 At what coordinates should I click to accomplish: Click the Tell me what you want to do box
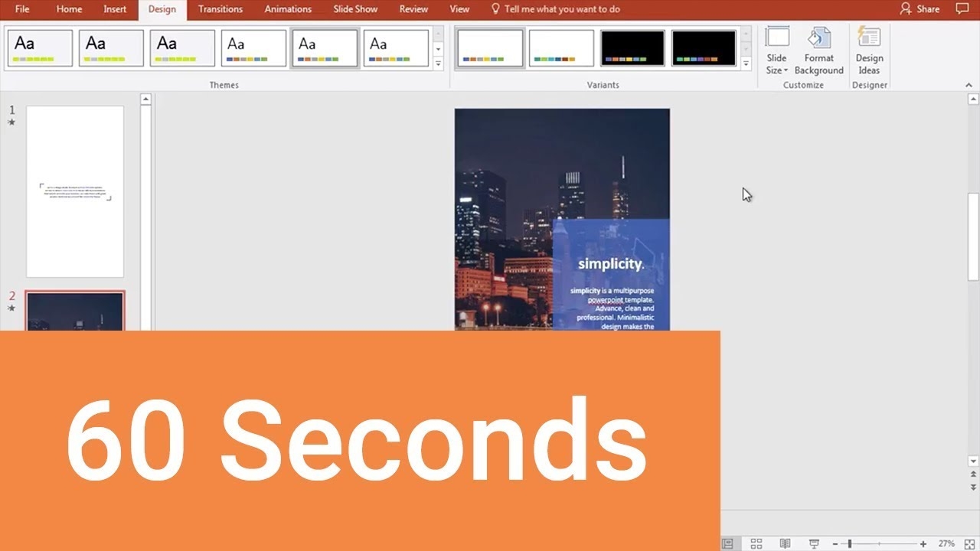pos(561,9)
